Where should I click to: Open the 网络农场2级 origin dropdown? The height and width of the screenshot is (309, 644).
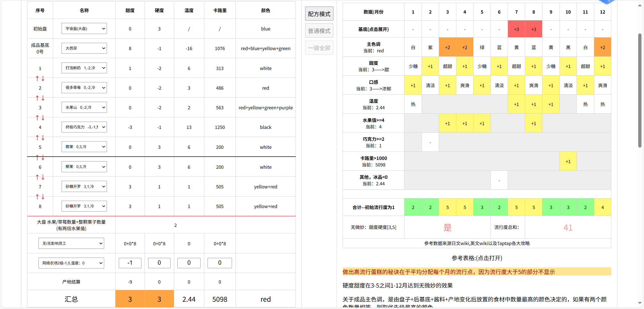(71, 263)
